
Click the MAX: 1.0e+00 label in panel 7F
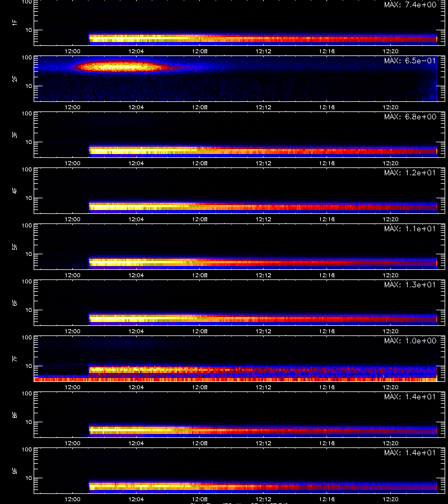tap(410, 340)
